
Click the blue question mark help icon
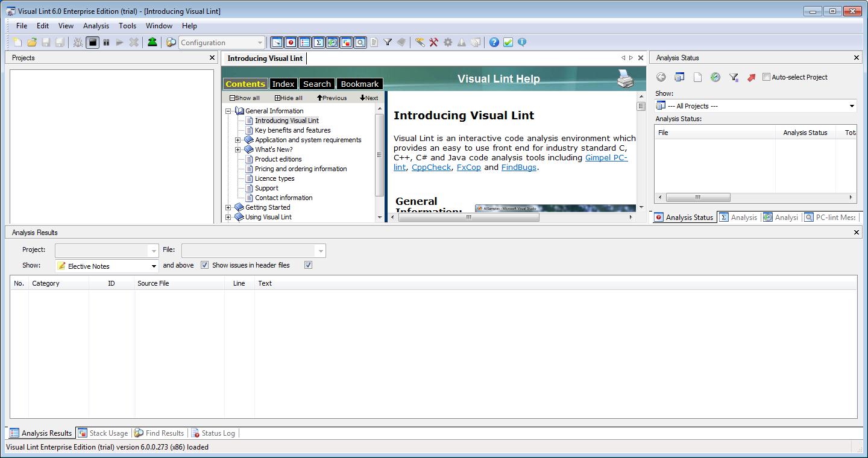click(494, 42)
